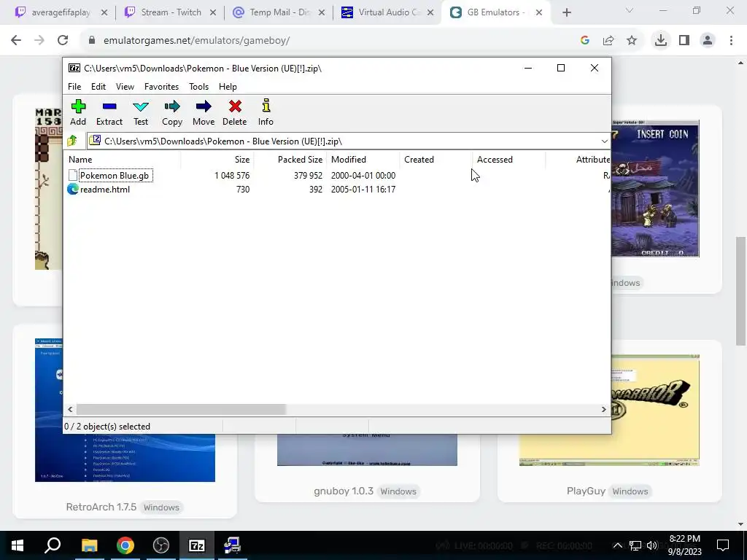
Task: Click the taskbar clock showing 8:22 PM
Action: (x=684, y=545)
